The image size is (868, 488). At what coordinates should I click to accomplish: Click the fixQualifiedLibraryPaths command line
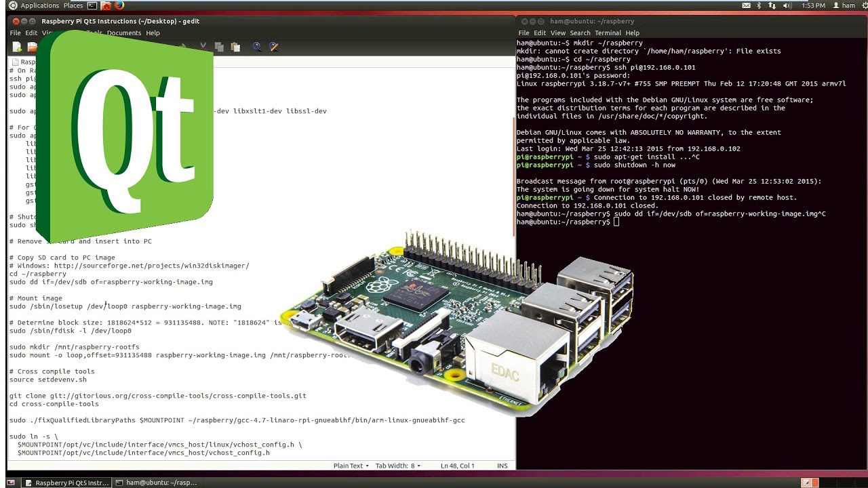pos(237,420)
